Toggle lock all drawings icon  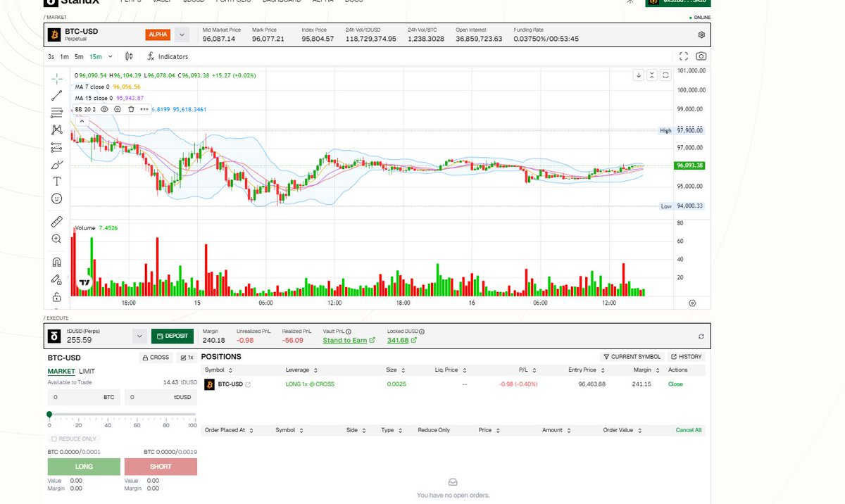(57, 297)
